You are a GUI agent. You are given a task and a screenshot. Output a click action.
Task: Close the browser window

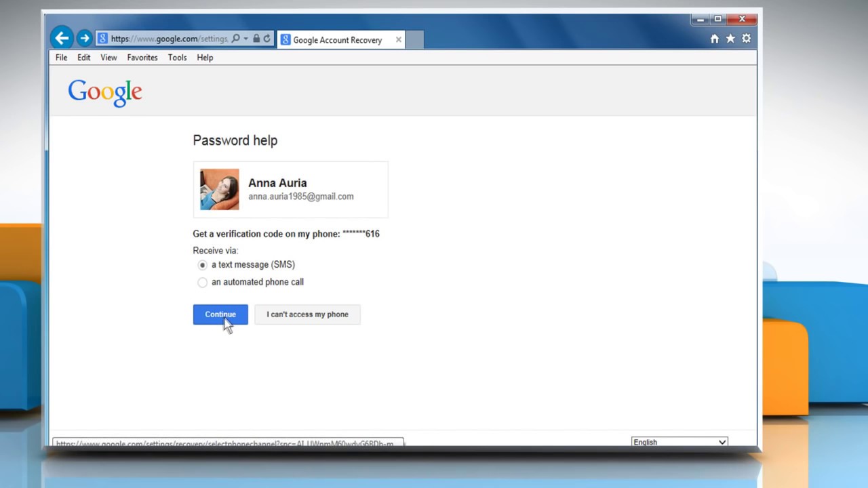(742, 19)
